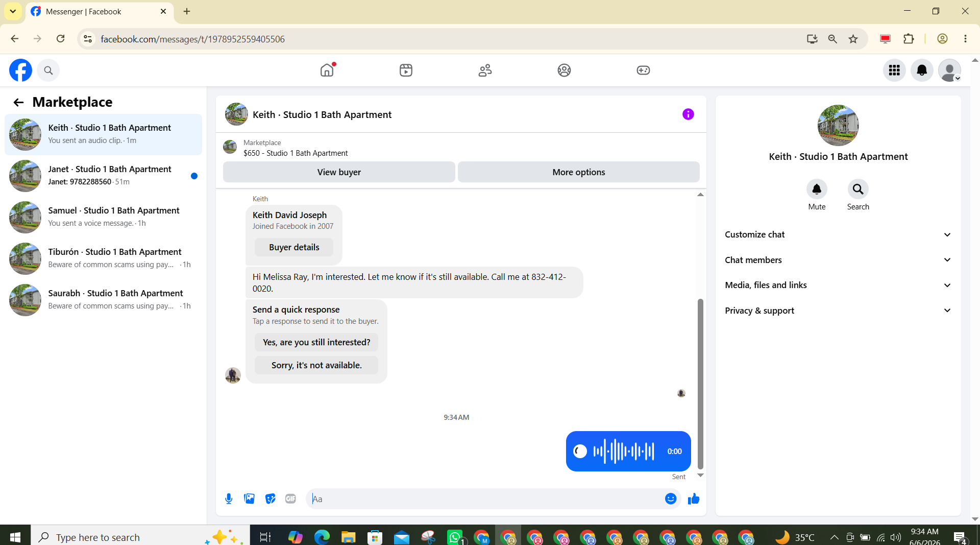
Task: Open the browser zoom magnifier icon
Action: click(x=832, y=39)
